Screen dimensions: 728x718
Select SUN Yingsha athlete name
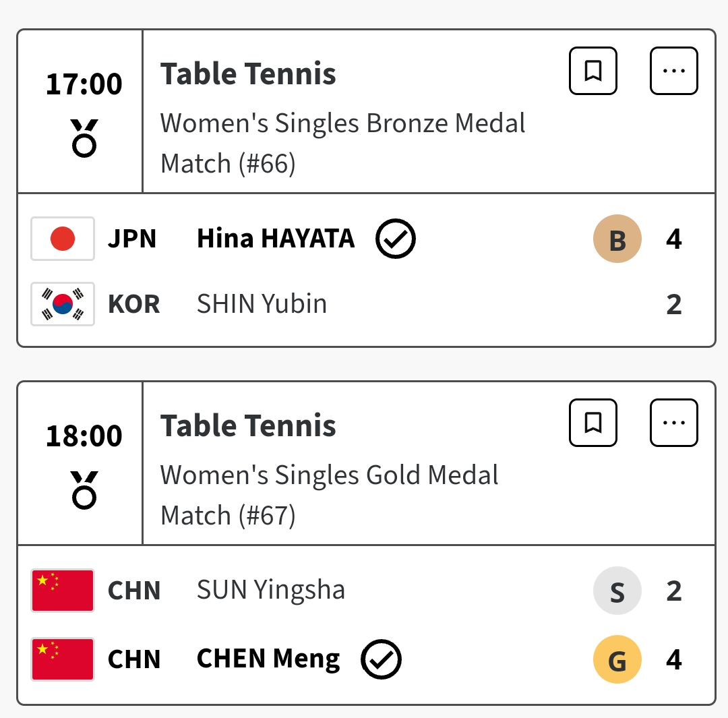270,591
